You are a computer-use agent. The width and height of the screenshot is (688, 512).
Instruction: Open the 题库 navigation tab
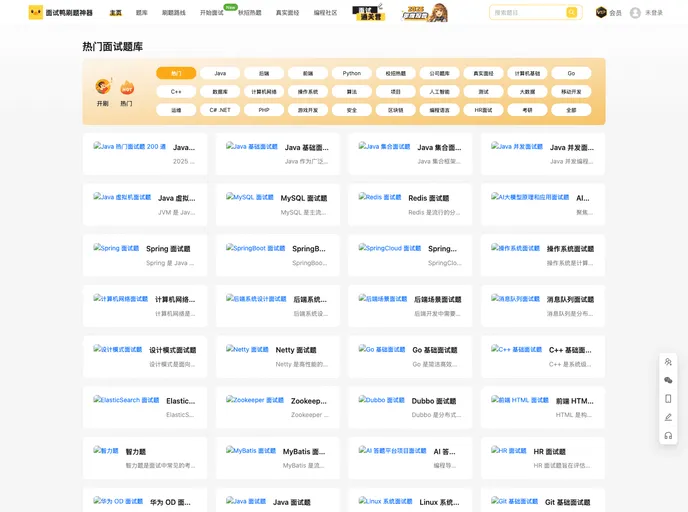141,13
